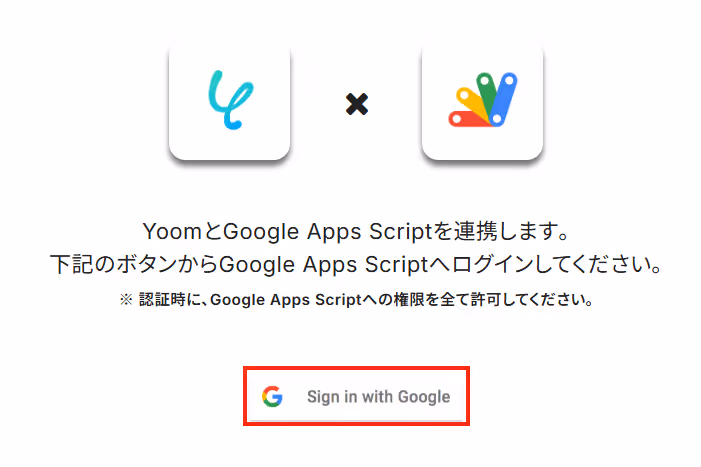Click Google Apps Script in second line

coord(324,265)
